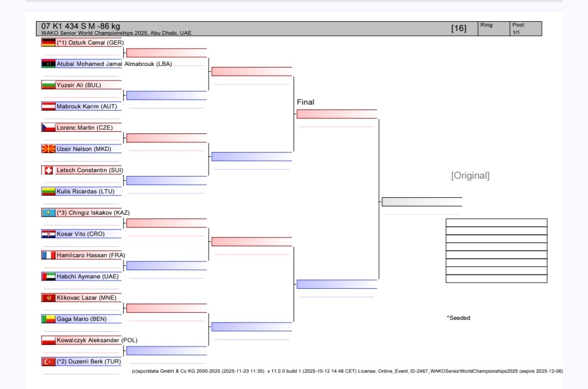Click the top row of results table

coord(496,222)
